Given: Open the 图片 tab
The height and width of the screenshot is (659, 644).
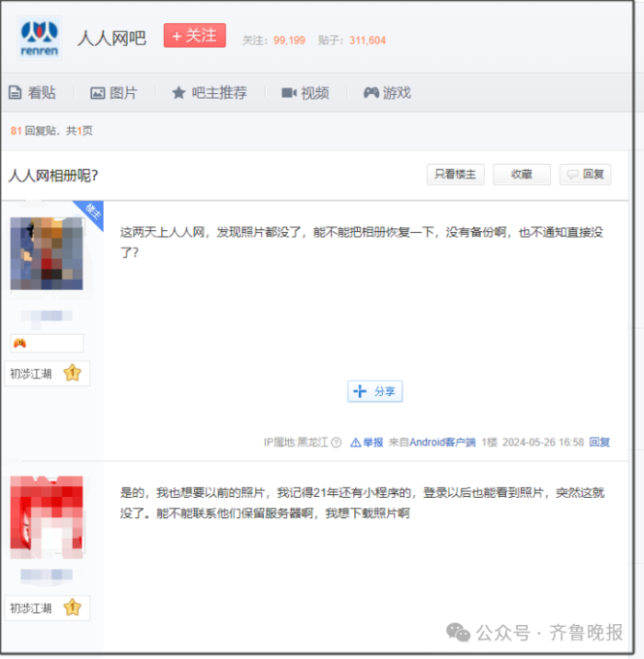Looking at the screenshot, I should (114, 92).
